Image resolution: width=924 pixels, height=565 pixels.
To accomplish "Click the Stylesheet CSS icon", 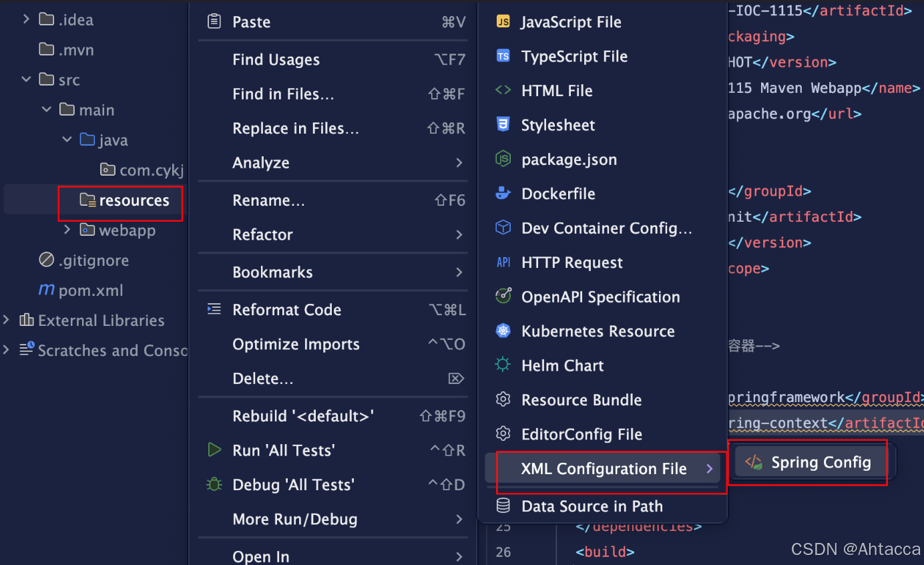I will coord(503,124).
